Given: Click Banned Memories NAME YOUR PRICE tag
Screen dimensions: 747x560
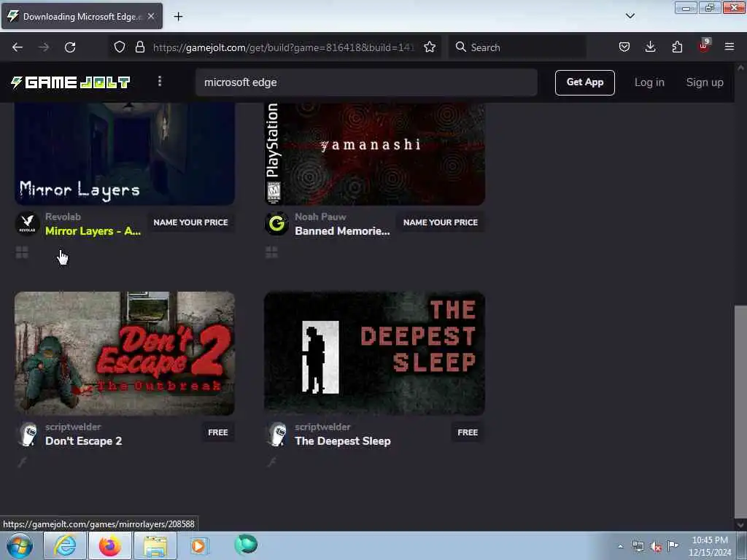Looking at the screenshot, I should [440, 222].
